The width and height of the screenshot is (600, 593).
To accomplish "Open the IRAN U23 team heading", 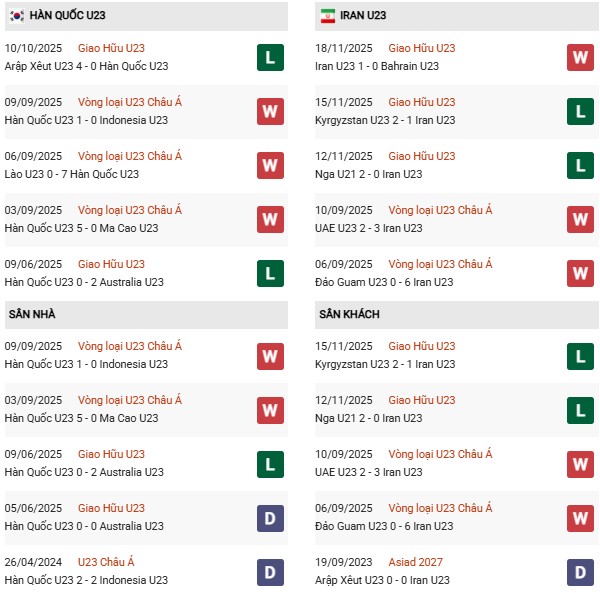I will 363,16.
